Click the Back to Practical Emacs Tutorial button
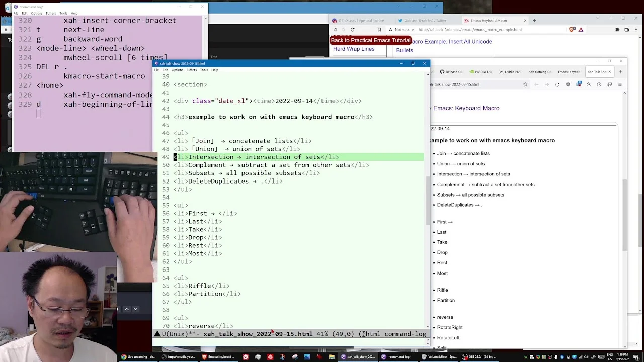 coord(370,40)
